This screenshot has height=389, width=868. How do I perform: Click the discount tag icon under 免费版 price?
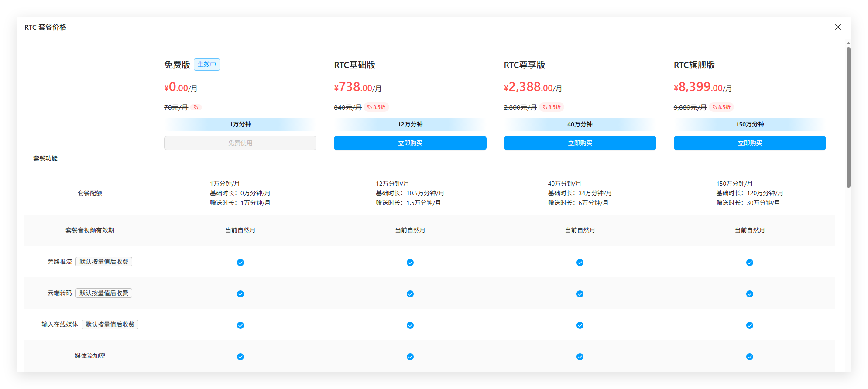[x=196, y=107]
